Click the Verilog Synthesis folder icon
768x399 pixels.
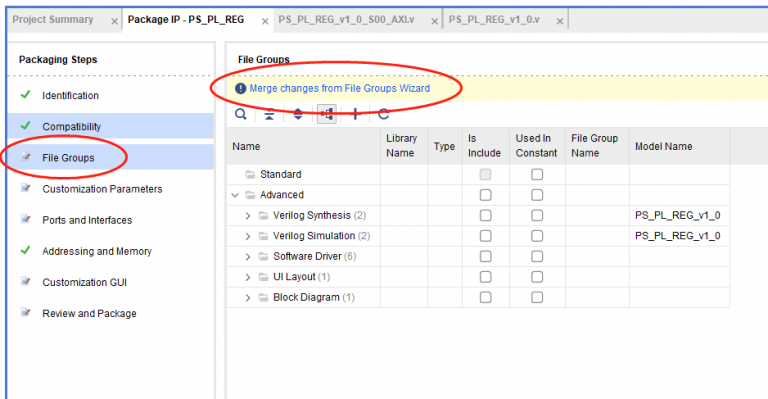(264, 215)
